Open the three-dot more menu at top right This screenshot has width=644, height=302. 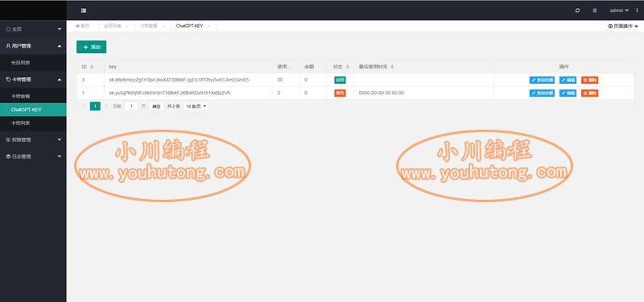[637, 10]
